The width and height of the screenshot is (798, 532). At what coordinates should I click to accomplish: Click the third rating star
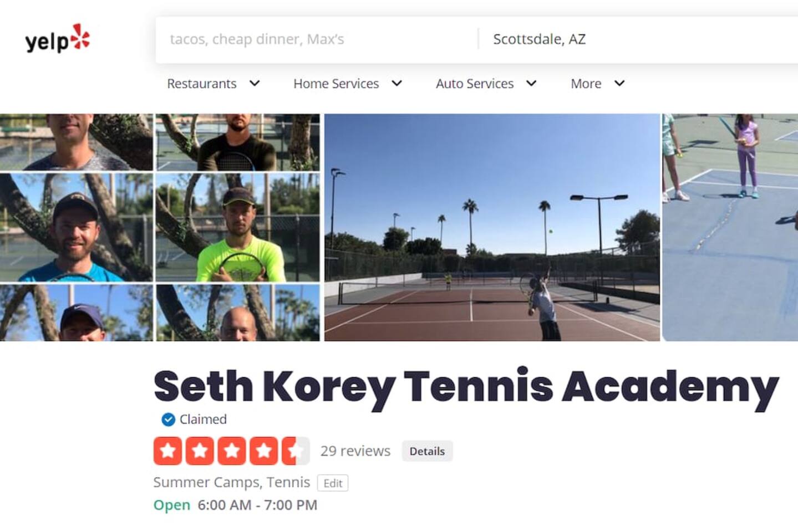(231, 451)
